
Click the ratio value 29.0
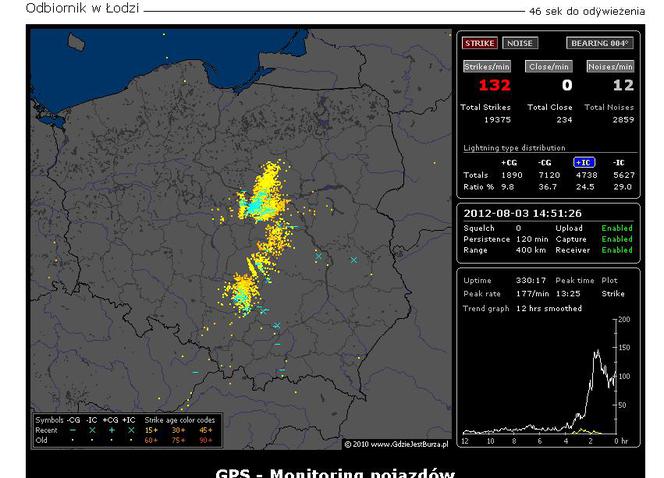pyautogui.click(x=622, y=187)
